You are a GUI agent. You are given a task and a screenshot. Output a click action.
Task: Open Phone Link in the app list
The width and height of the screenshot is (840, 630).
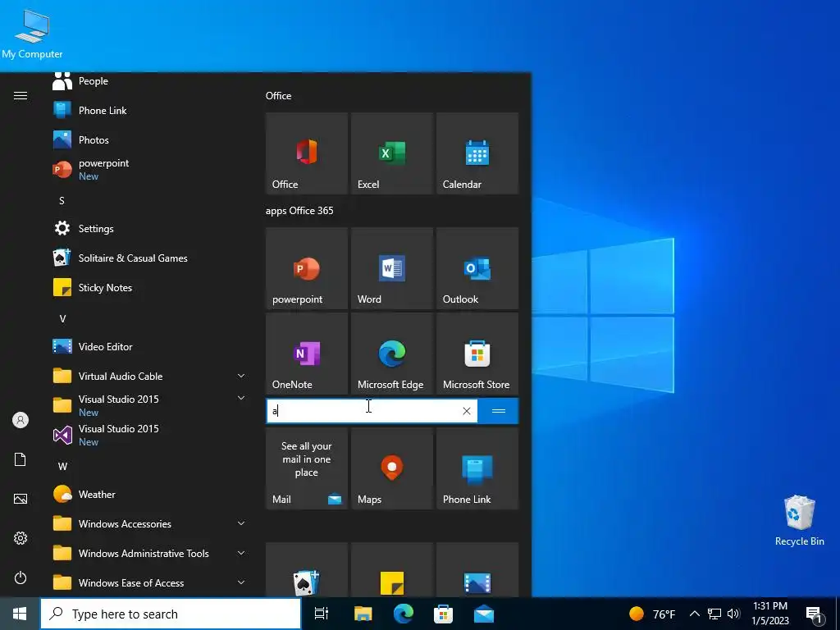click(x=150, y=111)
